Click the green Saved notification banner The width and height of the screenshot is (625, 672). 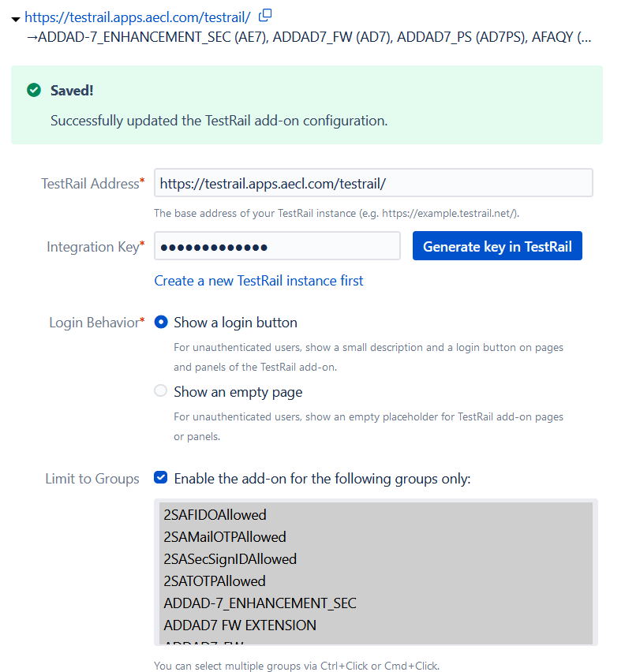(312, 105)
